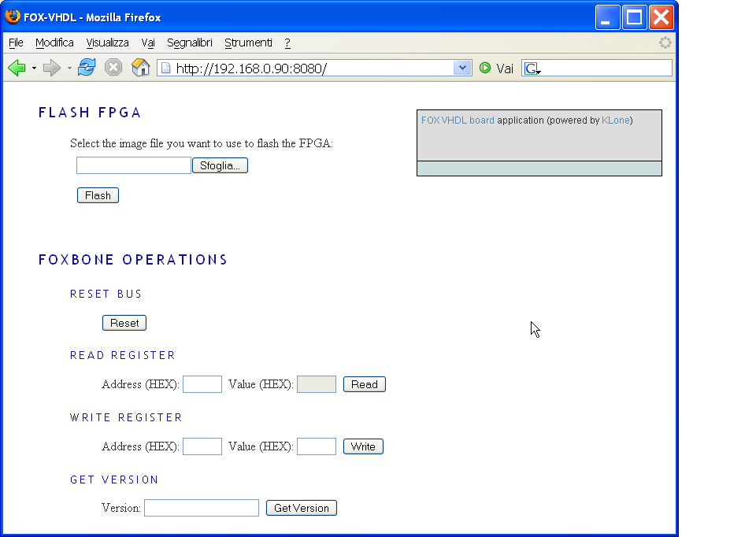Click the Write Register address field
The image size is (756, 537).
[x=202, y=446]
